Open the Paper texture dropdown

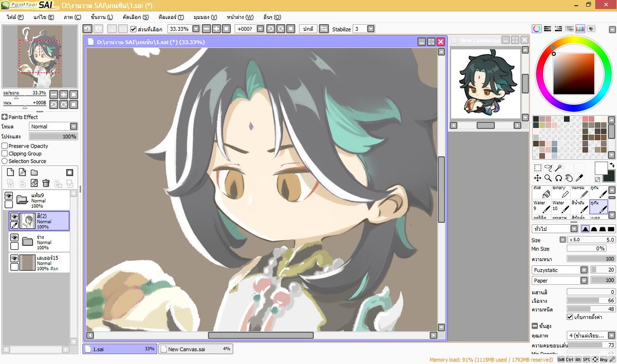(x=584, y=280)
